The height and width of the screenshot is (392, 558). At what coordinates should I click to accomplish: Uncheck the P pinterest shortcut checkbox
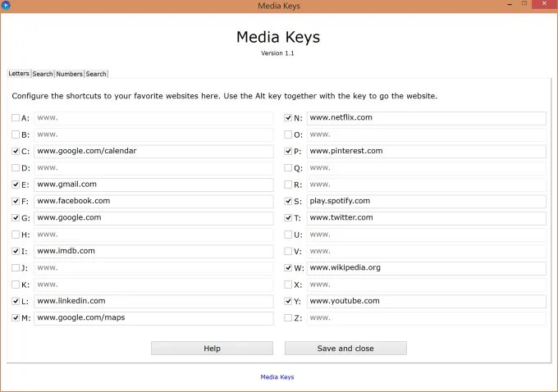pos(288,151)
